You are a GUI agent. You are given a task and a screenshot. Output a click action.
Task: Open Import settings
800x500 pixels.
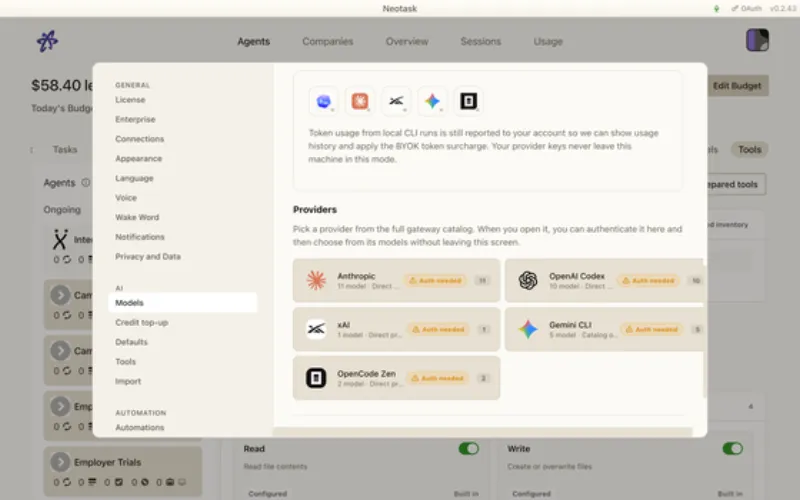[128, 381]
